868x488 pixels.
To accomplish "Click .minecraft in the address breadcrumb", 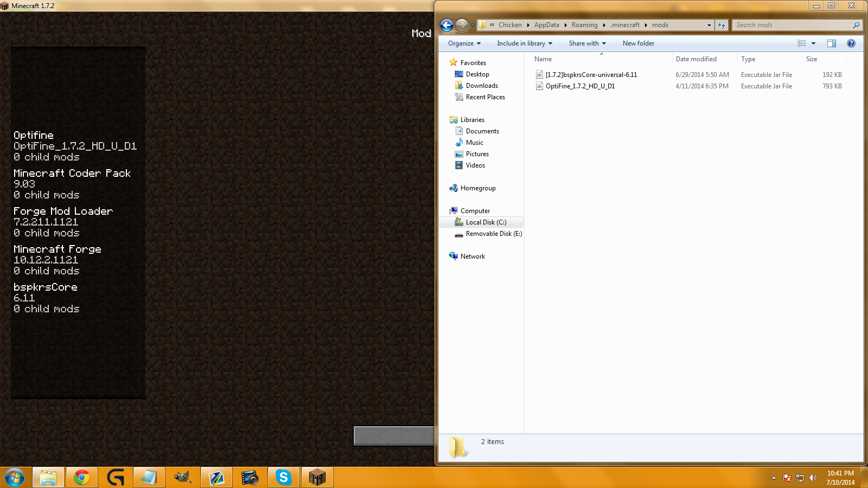I will point(625,25).
